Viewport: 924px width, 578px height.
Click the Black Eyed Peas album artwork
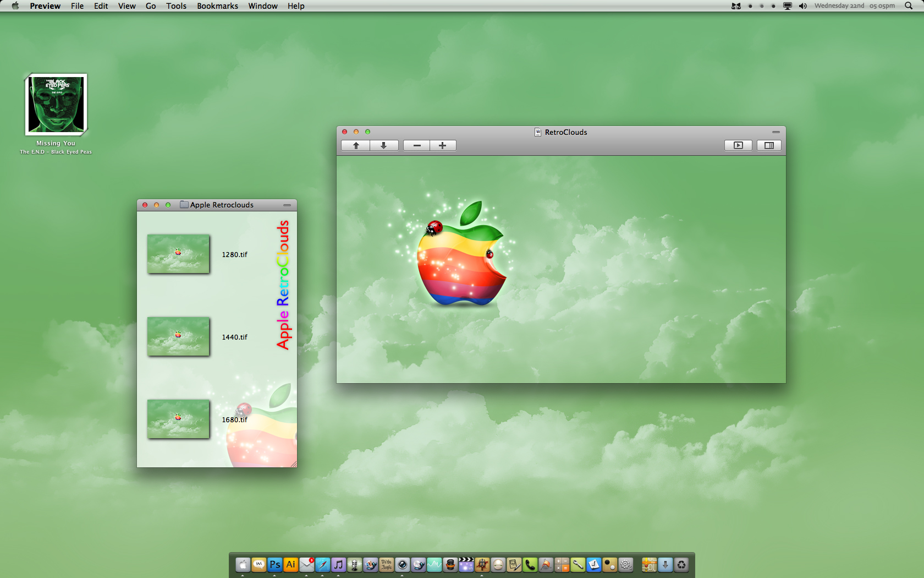(x=56, y=105)
